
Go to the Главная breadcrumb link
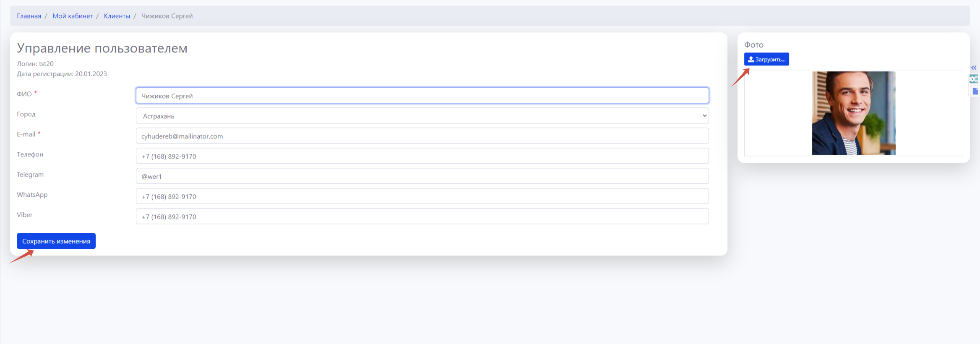tap(29, 16)
